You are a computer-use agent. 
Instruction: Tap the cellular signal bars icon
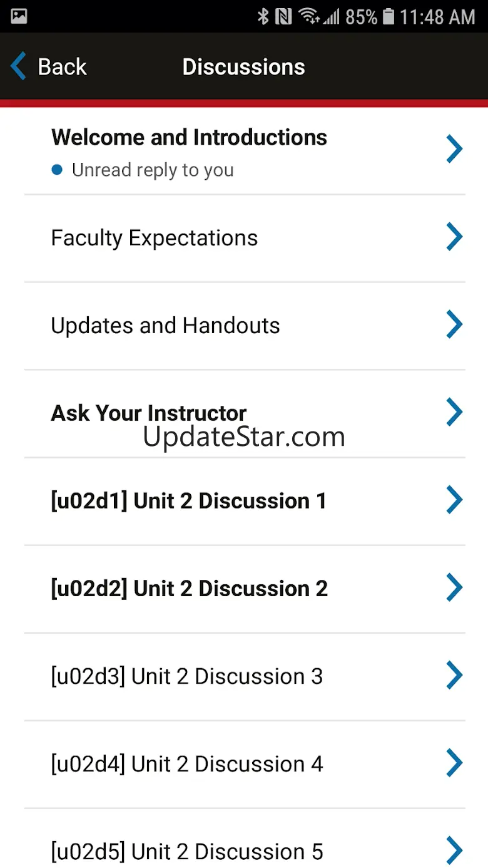331,17
